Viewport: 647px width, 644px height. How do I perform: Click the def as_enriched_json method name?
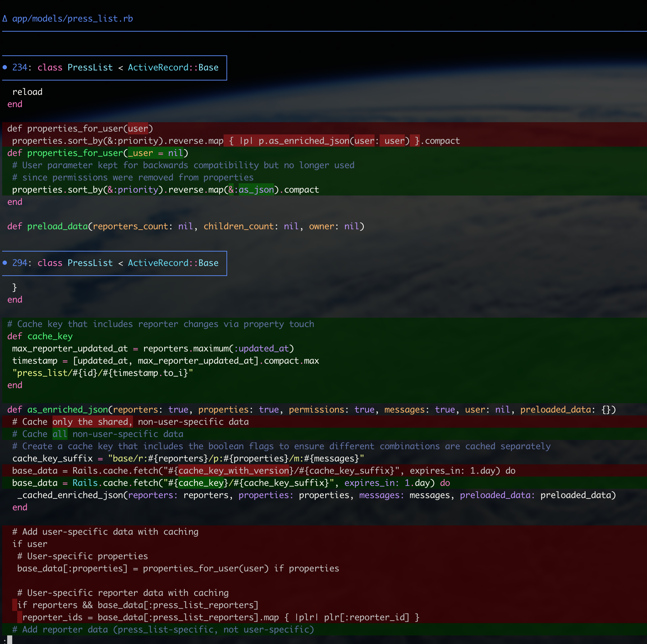click(68, 410)
